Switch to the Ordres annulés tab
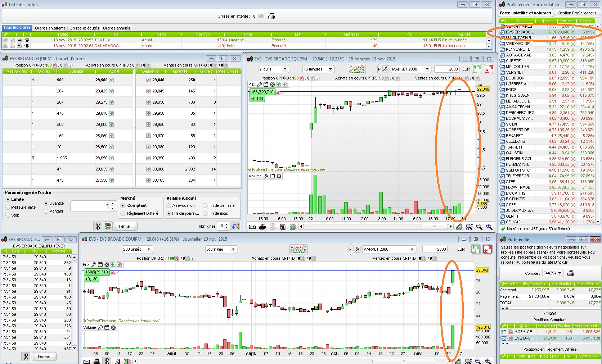Screen dimensions: 602x364 click(117, 28)
